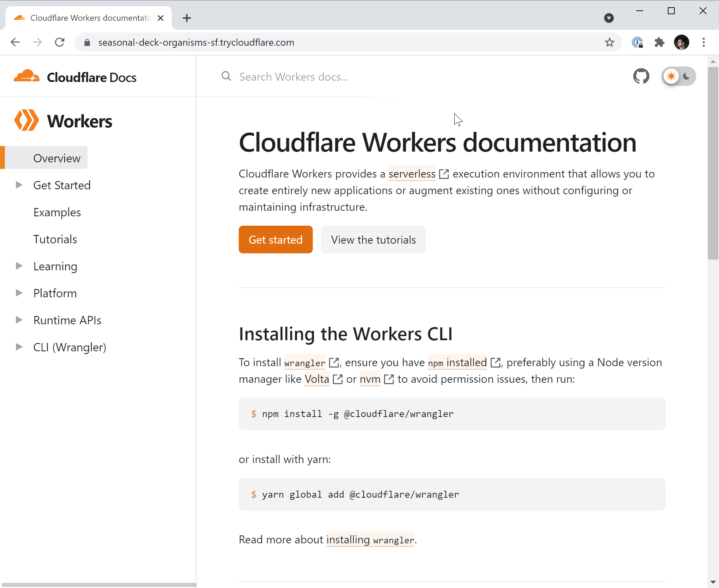Select the Overview menu item
Image resolution: width=719 pixels, height=588 pixels.
click(x=57, y=158)
